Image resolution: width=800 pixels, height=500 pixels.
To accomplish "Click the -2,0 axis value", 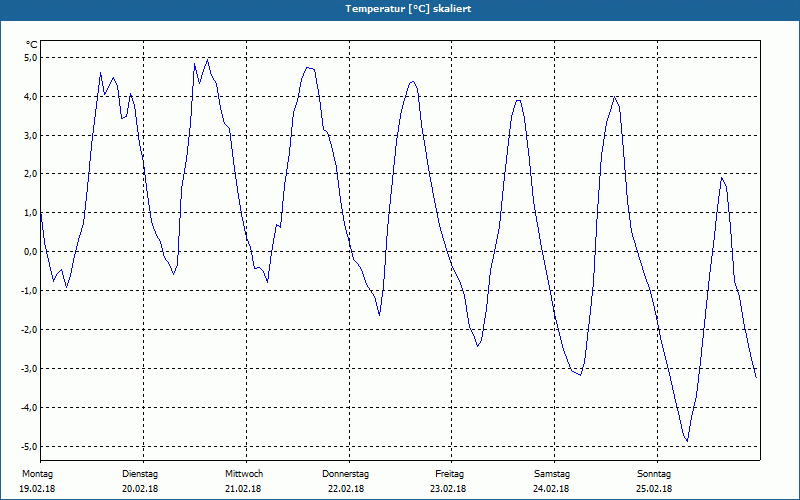I will coord(29,330).
